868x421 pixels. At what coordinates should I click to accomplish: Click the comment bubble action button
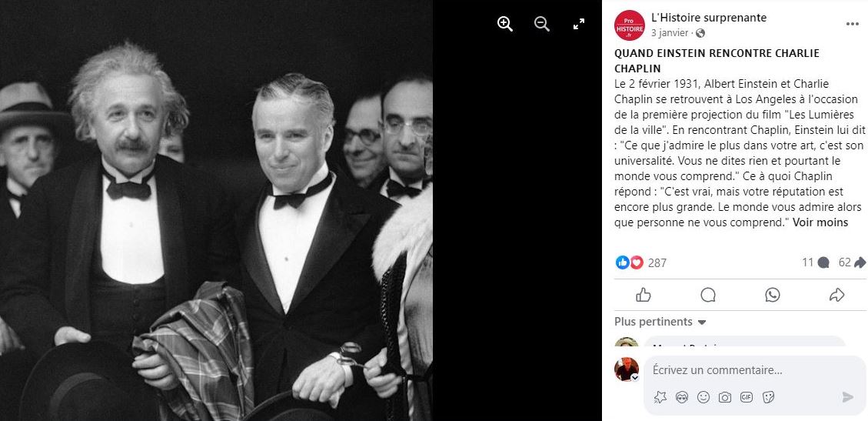point(708,295)
